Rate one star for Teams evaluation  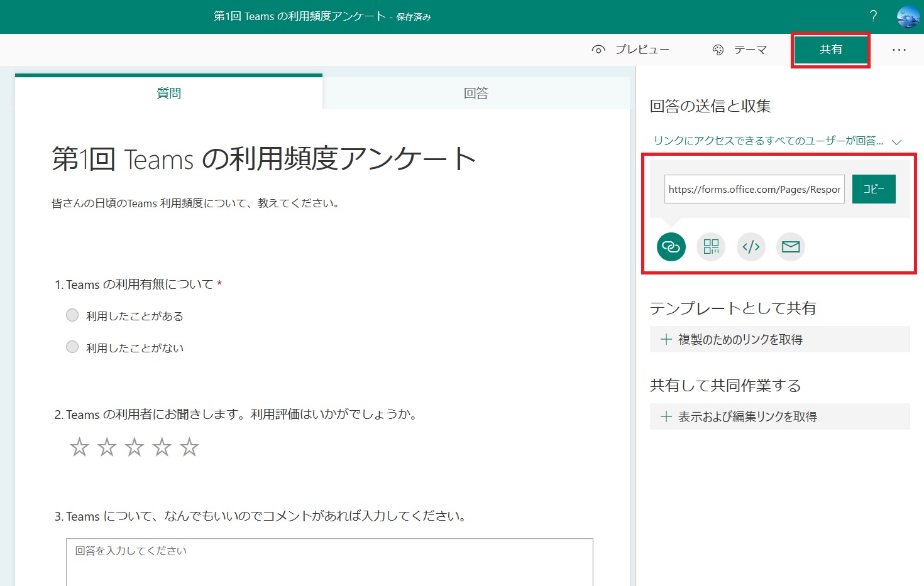(79, 447)
